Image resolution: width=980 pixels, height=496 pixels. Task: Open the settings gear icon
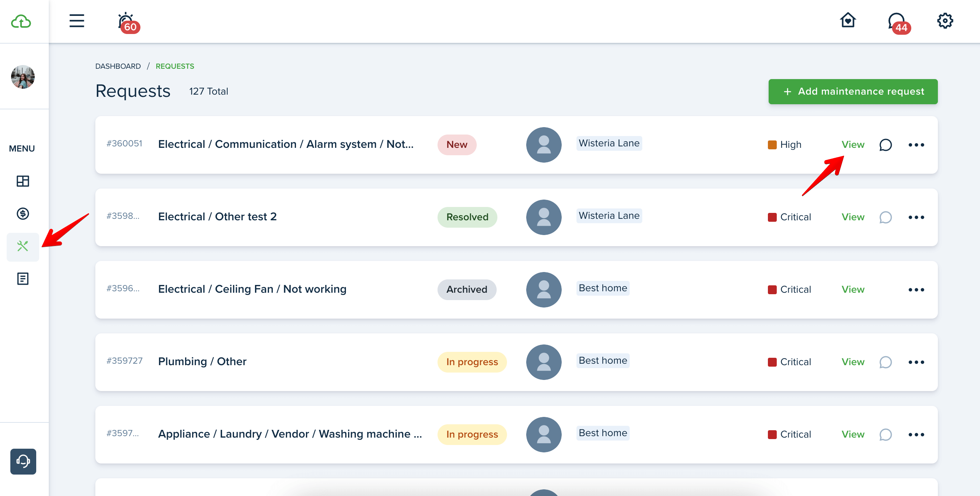click(x=945, y=21)
